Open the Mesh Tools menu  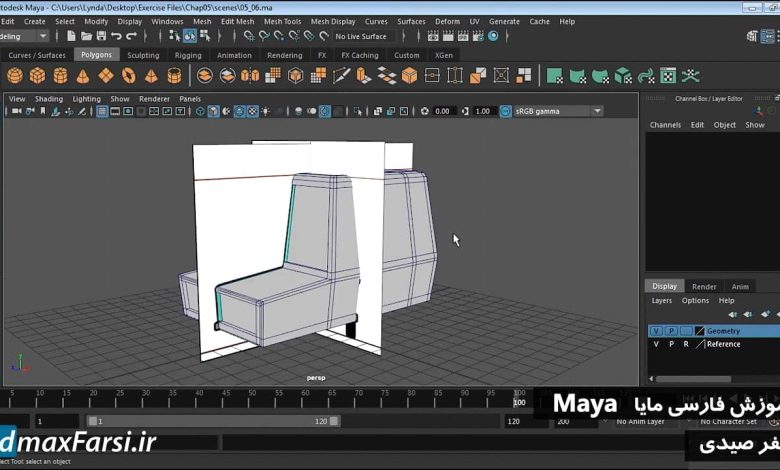pyautogui.click(x=281, y=21)
